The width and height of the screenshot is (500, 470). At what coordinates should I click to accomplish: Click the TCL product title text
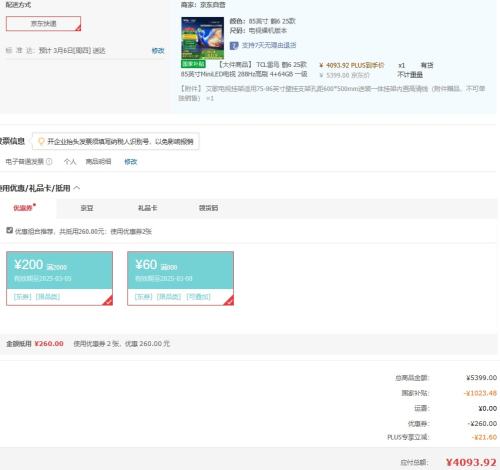244,69
